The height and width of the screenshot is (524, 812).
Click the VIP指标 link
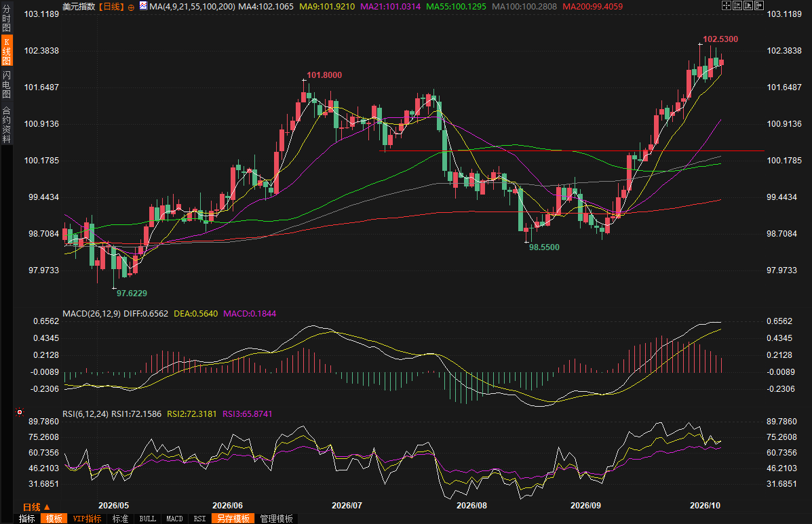(87, 519)
